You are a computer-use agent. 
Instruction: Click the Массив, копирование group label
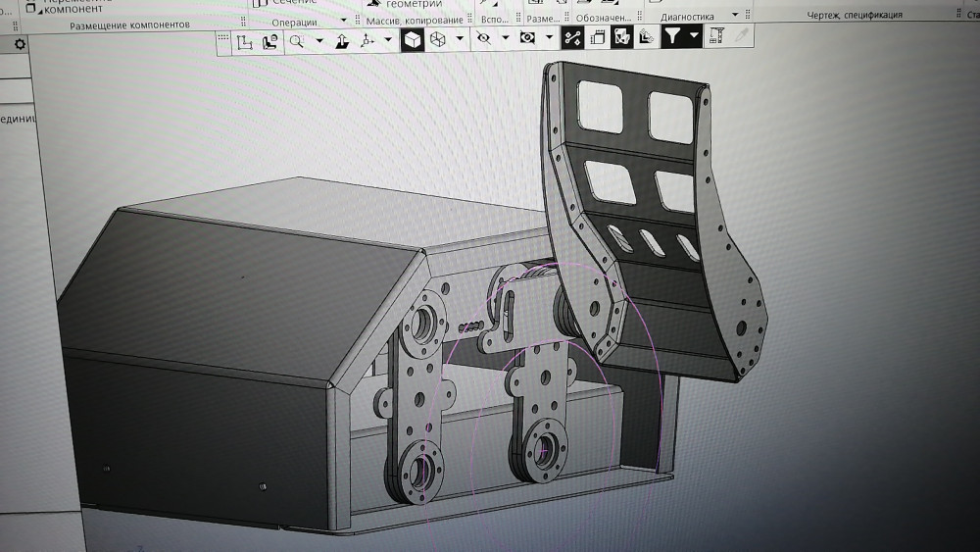tap(413, 21)
